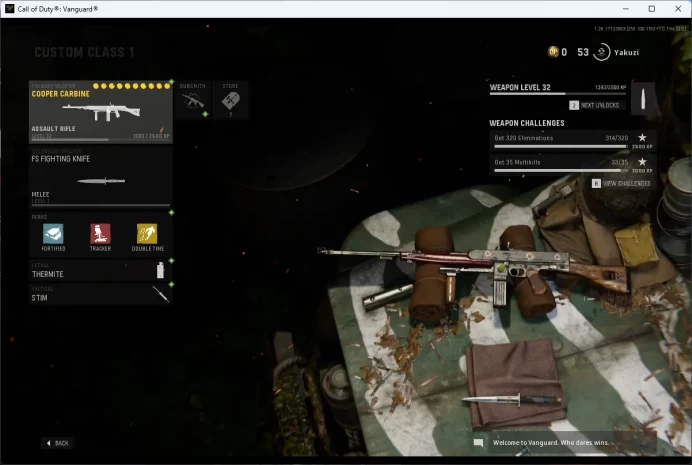The image size is (692, 465).
Task: Minimize the Call of Duty Vanguard window
Action: pos(625,9)
